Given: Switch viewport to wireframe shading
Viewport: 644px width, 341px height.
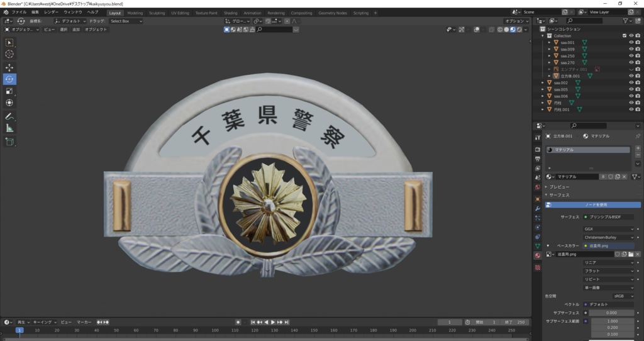Looking at the screenshot, I should tap(500, 30).
